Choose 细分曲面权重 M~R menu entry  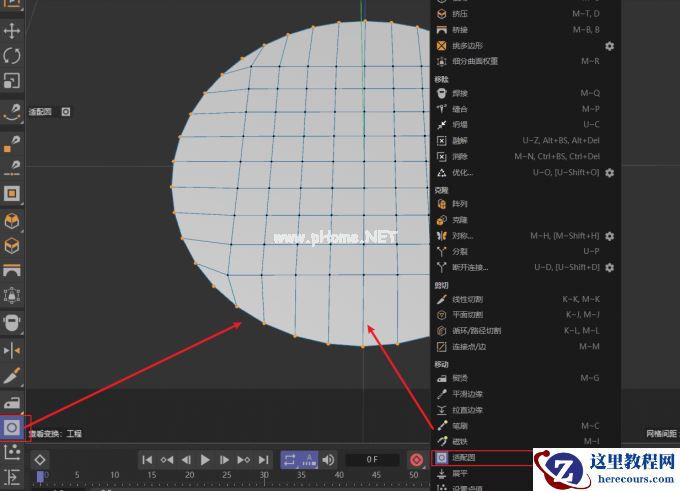point(525,61)
